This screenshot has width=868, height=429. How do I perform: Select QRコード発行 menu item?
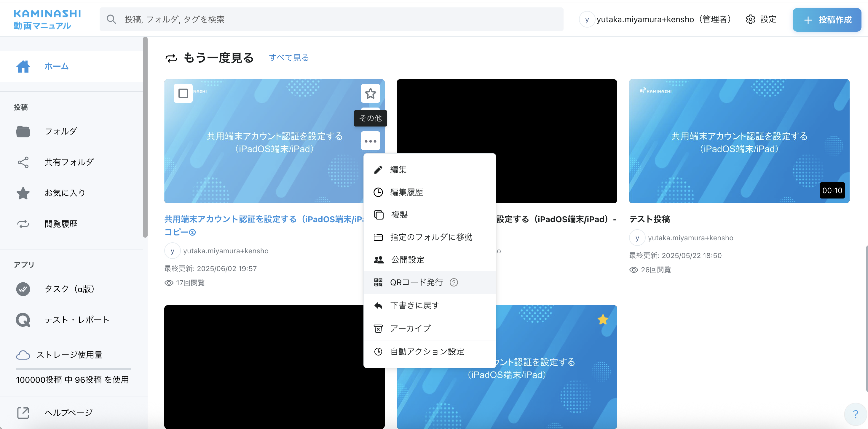point(430,283)
